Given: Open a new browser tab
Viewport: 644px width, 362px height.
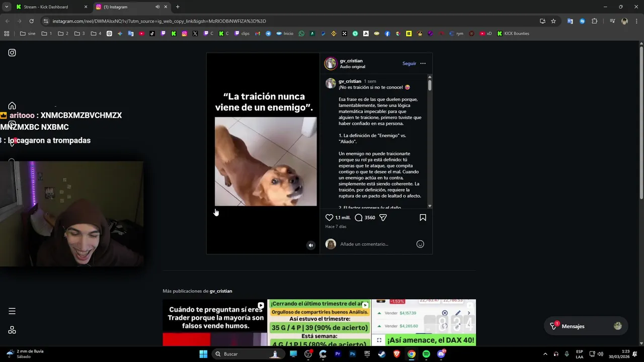Looking at the screenshot, I should 178,7.
